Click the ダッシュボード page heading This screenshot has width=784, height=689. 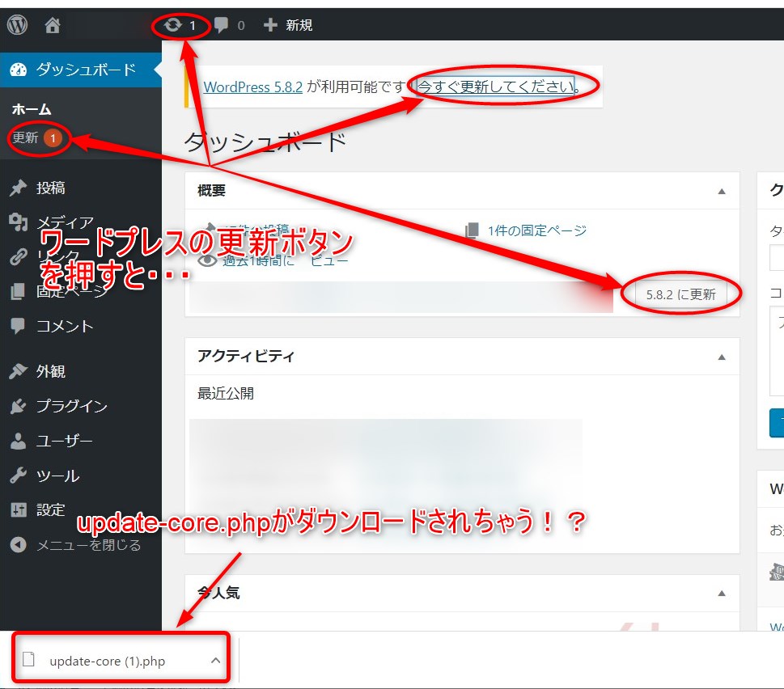[265, 142]
